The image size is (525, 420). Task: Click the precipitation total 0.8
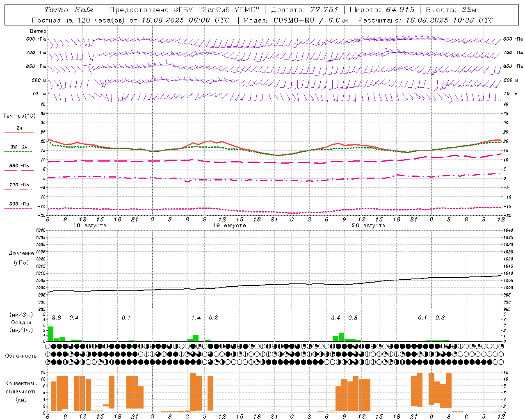click(353, 318)
